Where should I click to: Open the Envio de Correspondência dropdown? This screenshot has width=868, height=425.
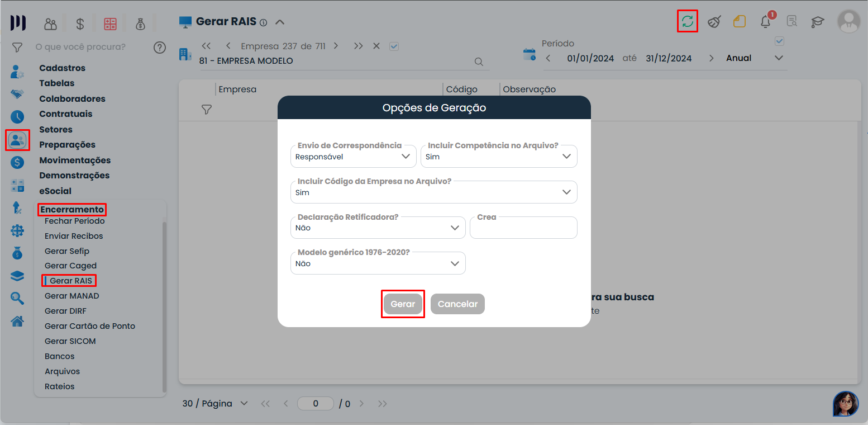point(353,157)
